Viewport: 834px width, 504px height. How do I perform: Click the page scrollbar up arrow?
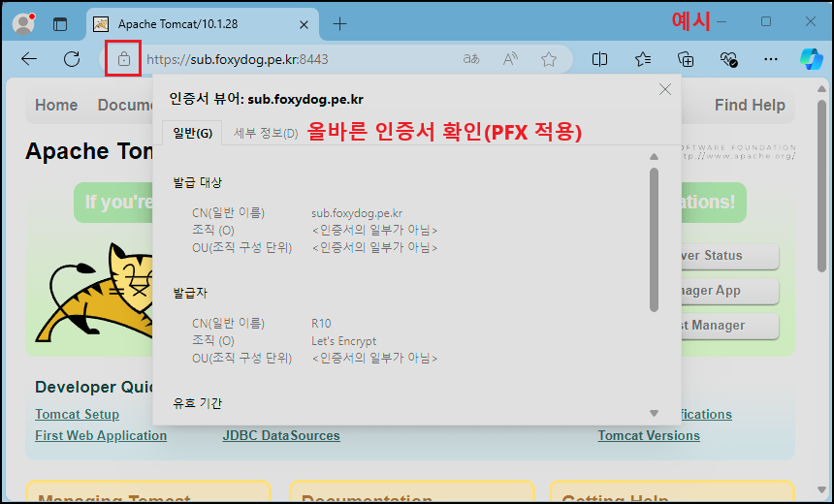822,89
